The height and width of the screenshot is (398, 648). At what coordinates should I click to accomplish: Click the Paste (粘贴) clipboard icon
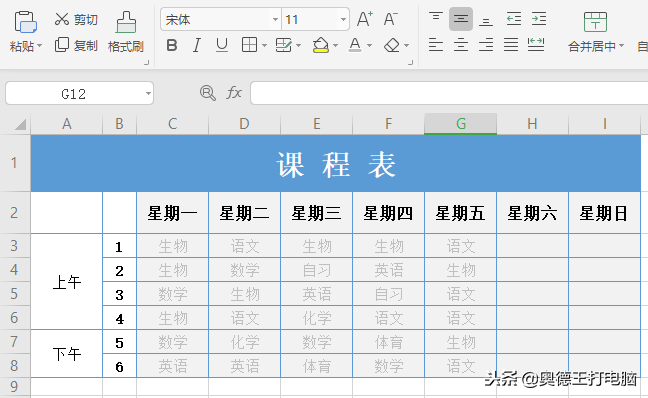[25, 21]
